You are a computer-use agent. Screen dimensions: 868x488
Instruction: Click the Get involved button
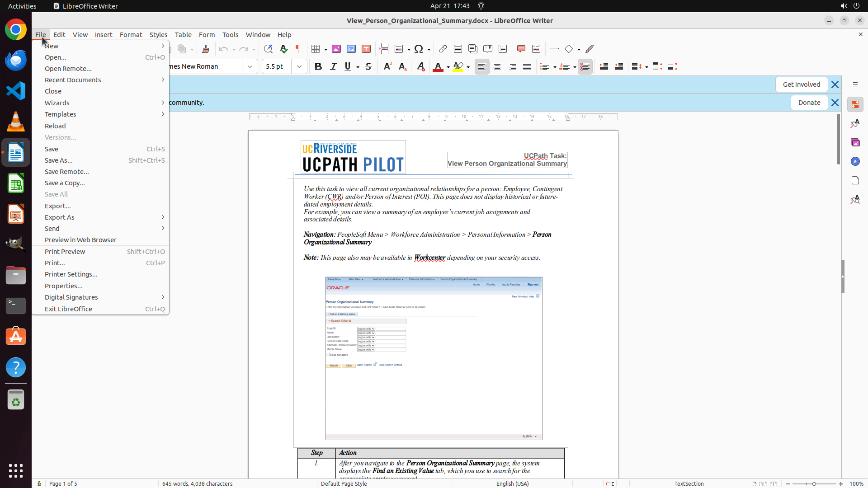801,84
